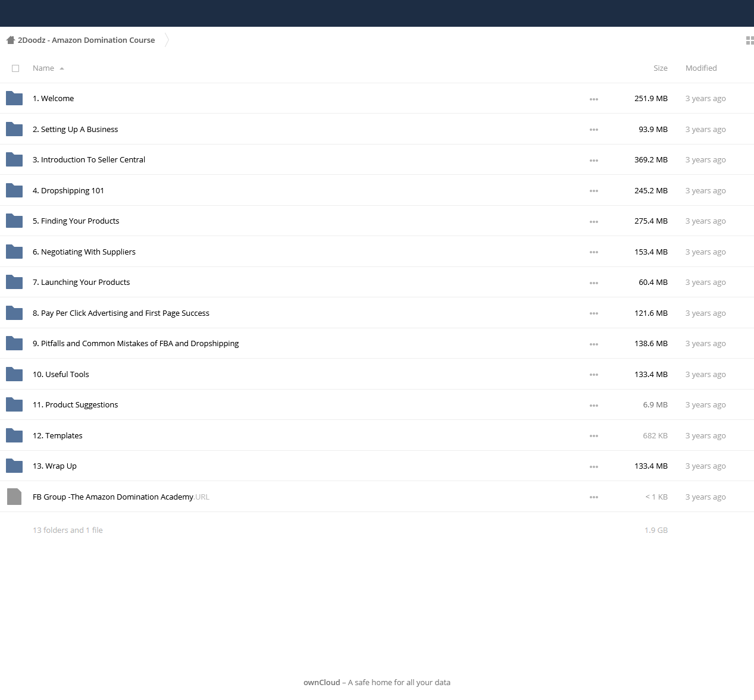Click the folder icon for 8. Pay Per Click Advertising

coord(14,313)
